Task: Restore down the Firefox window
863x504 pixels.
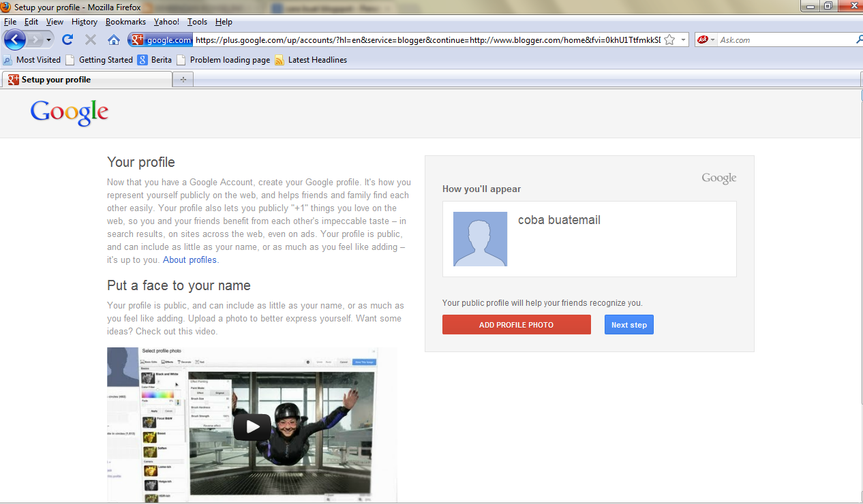Action: (x=828, y=5)
